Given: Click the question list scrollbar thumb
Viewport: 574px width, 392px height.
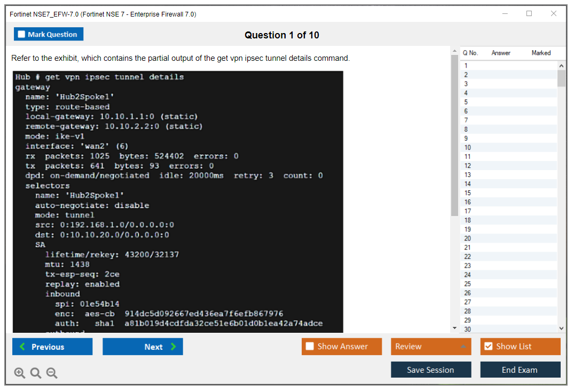Looking at the screenshot, I should pyautogui.click(x=561, y=78).
